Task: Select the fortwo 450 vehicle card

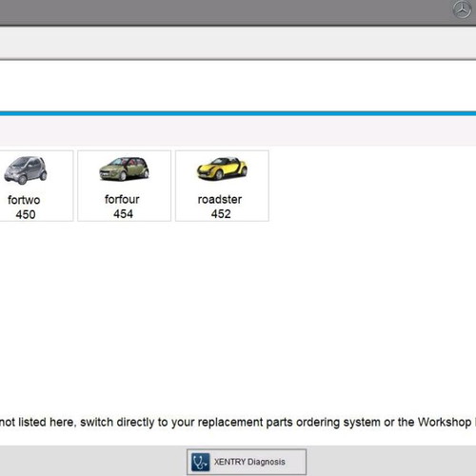Action: (x=36, y=186)
